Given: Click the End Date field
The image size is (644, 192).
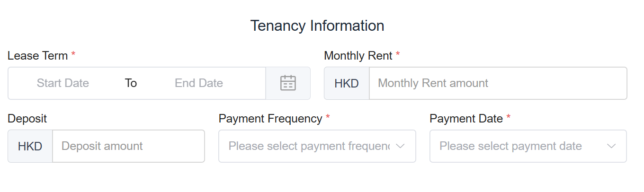Looking at the screenshot, I should (x=199, y=83).
